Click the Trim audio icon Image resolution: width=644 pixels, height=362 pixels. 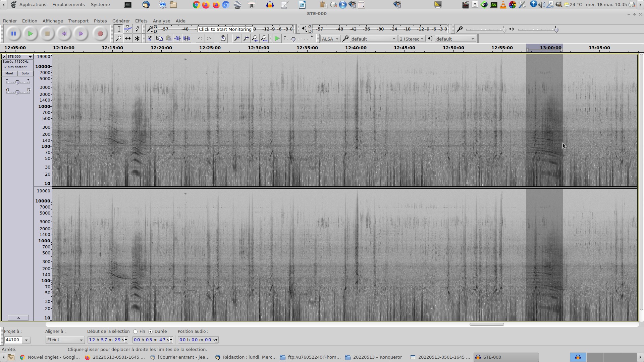177,39
